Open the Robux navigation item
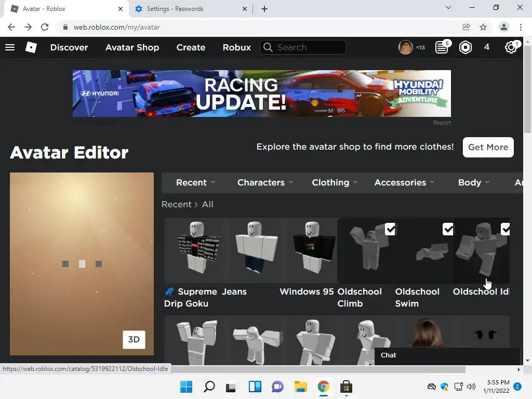The height and width of the screenshot is (399, 532). tap(237, 47)
